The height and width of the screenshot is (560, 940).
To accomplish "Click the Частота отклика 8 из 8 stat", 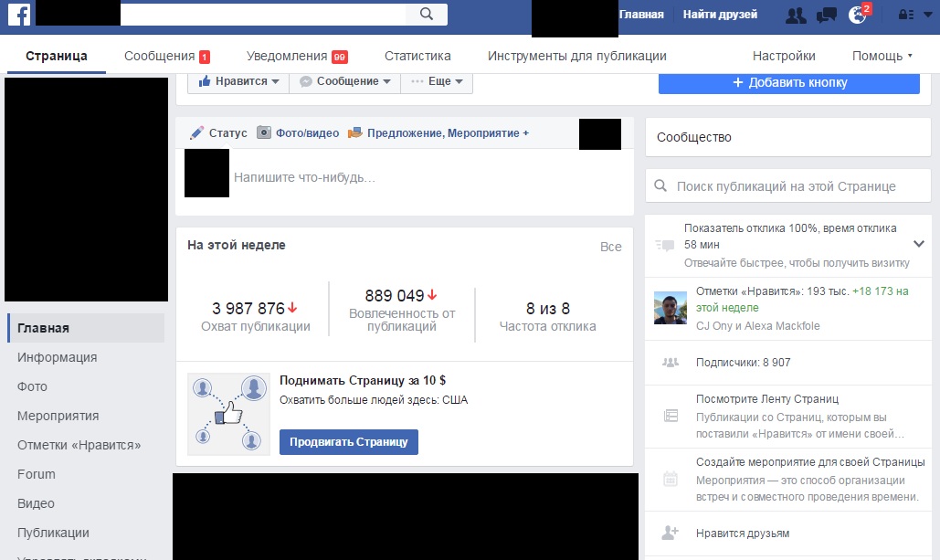I will pyautogui.click(x=548, y=317).
